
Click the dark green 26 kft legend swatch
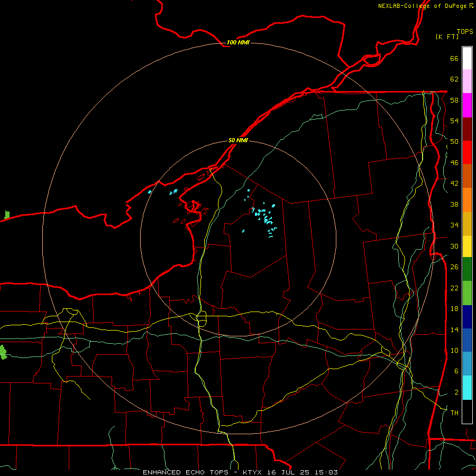click(467, 269)
